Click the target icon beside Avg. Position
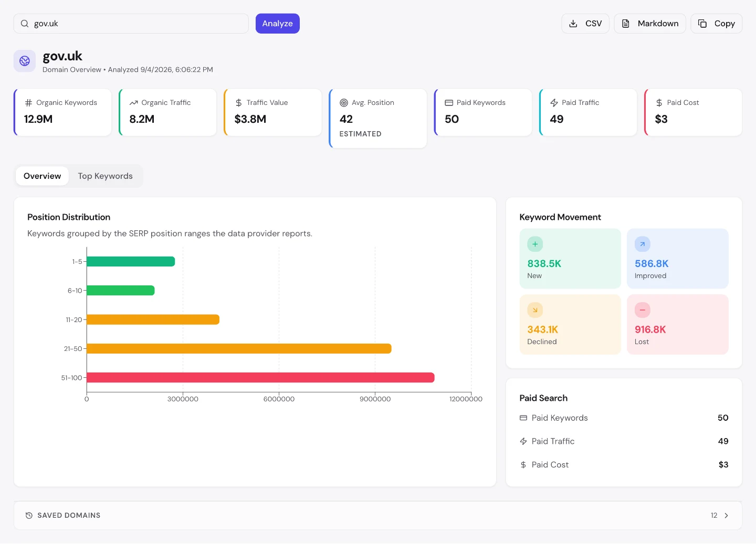Image resolution: width=756 pixels, height=544 pixels. [344, 103]
